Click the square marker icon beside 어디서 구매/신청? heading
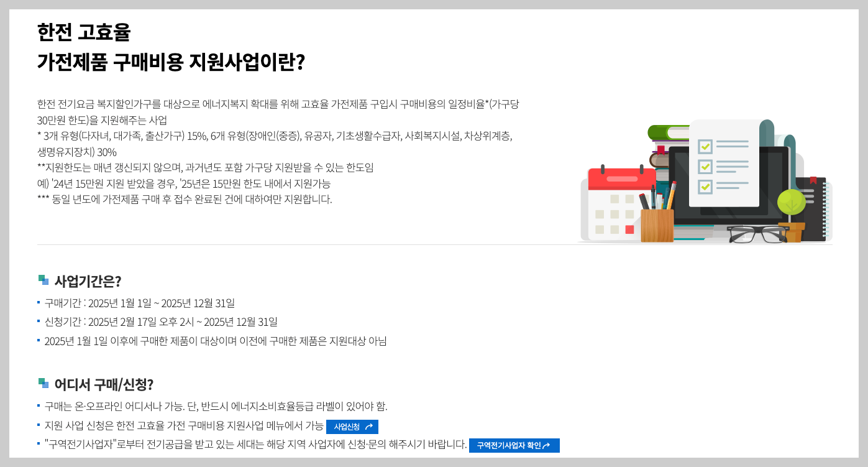Screen dimensions: 868x467 [42, 384]
